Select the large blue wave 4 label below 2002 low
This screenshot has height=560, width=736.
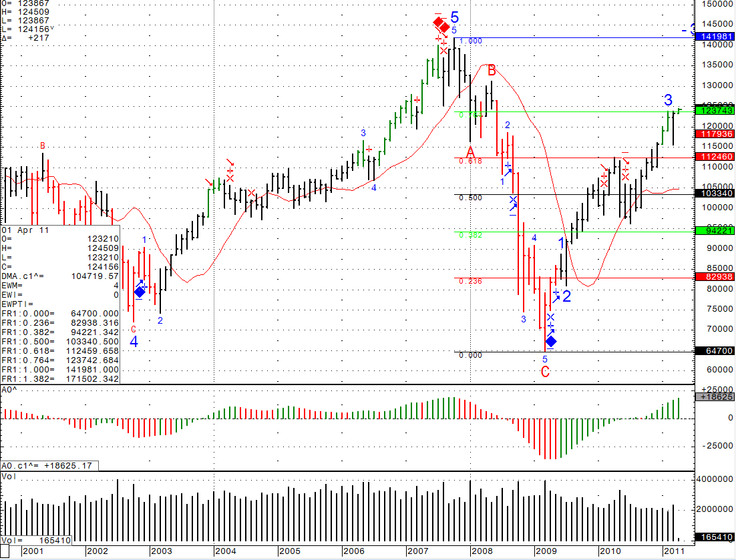click(134, 342)
